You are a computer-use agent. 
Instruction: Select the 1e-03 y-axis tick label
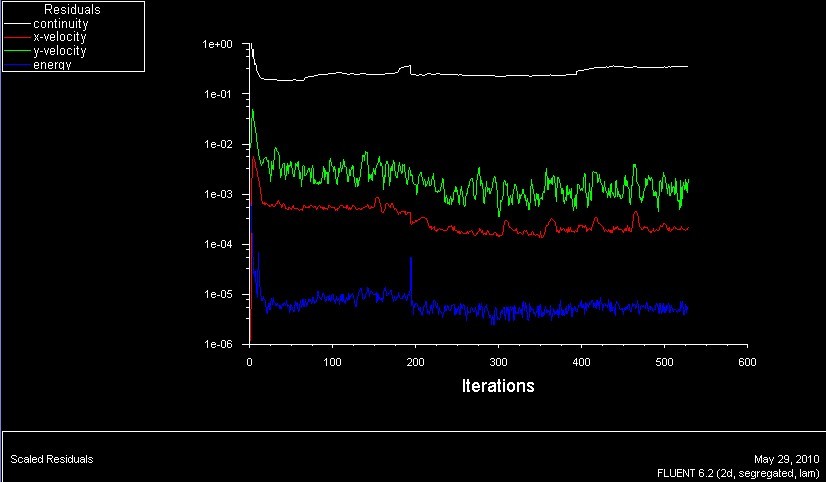pyautogui.click(x=217, y=195)
